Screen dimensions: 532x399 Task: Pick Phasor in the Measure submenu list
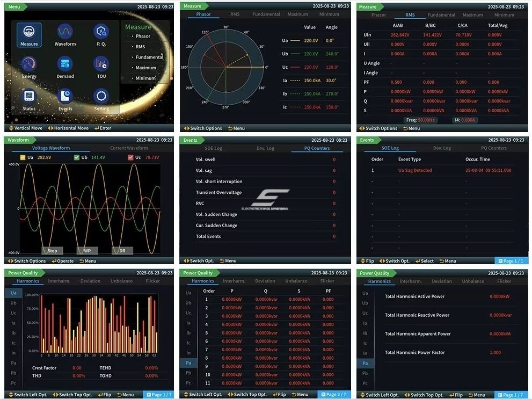[x=143, y=36]
